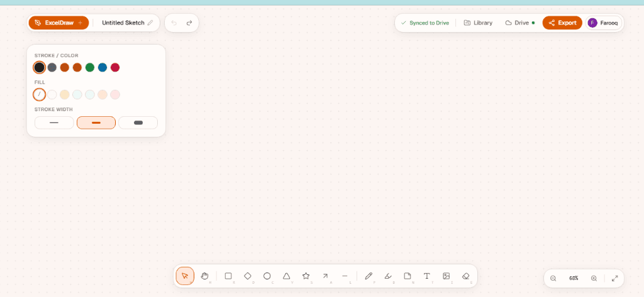Pick the circle shape tool
The width and height of the screenshot is (644, 297).
(267, 276)
